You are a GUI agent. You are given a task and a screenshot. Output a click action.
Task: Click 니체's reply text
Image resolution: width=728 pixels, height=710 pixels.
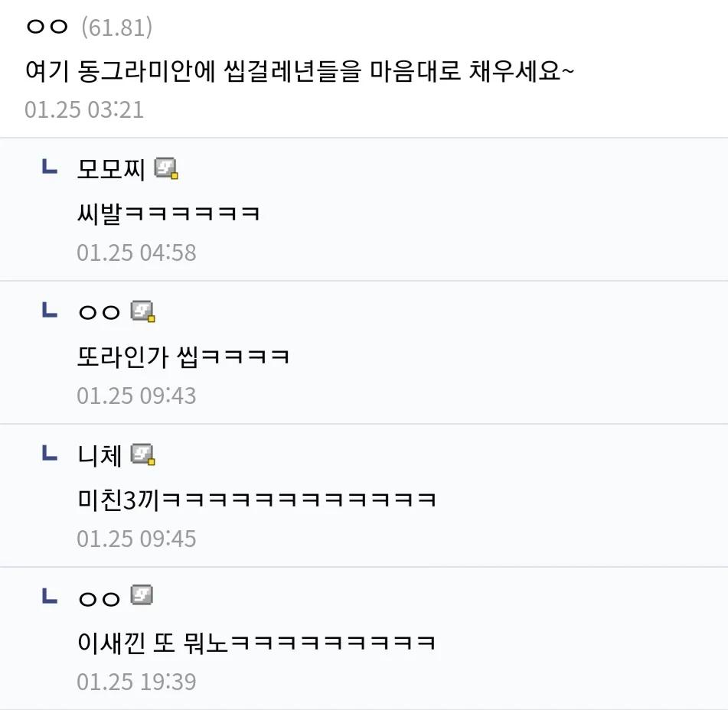(x=256, y=500)
